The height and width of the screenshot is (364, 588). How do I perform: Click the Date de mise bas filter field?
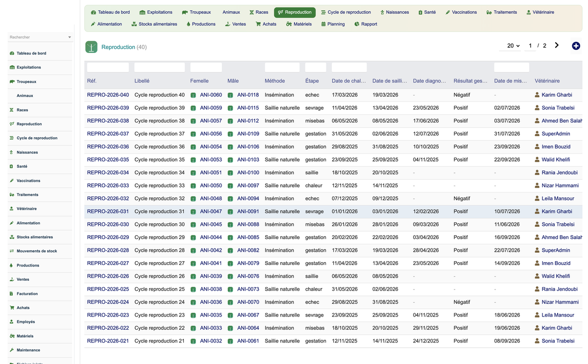pyautogui.click(x=512, y=67)
